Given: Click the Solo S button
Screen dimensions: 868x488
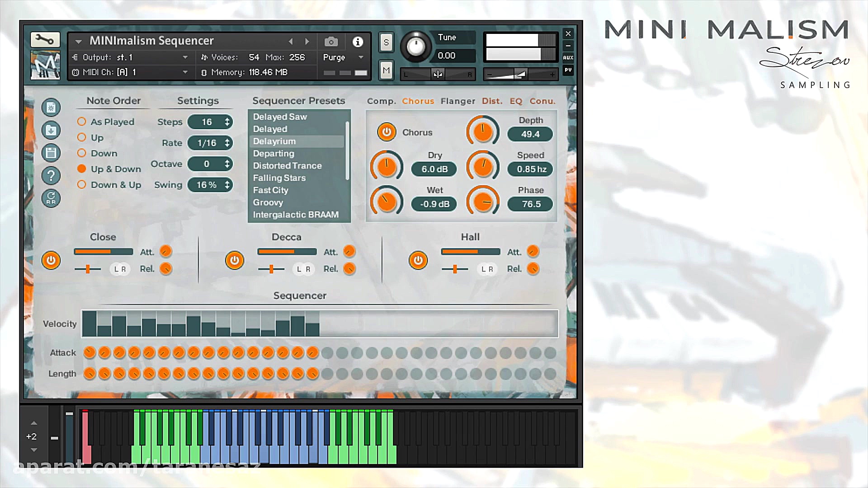Looking at the screenshot, I should pyautogui.click(x=386, y=42).
